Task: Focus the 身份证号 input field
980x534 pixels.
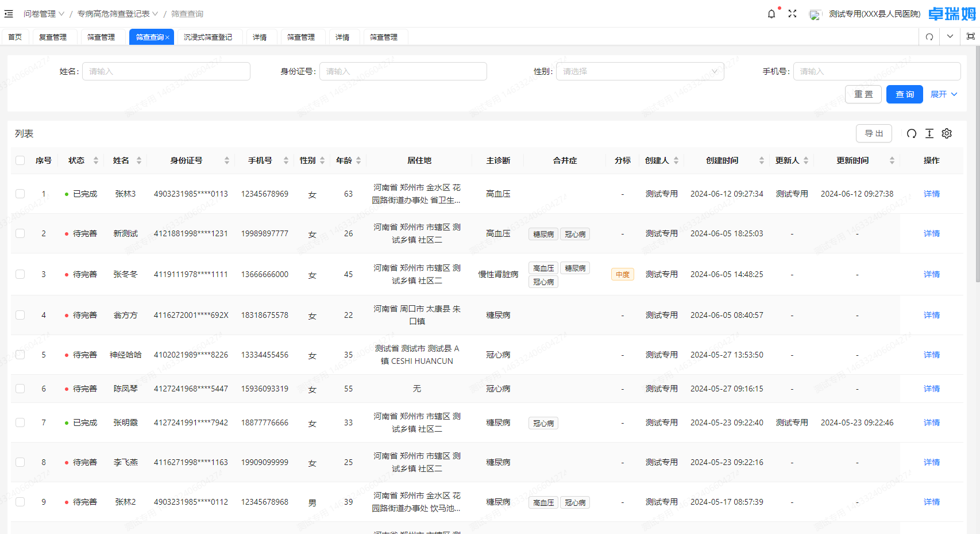Action: 403,71
